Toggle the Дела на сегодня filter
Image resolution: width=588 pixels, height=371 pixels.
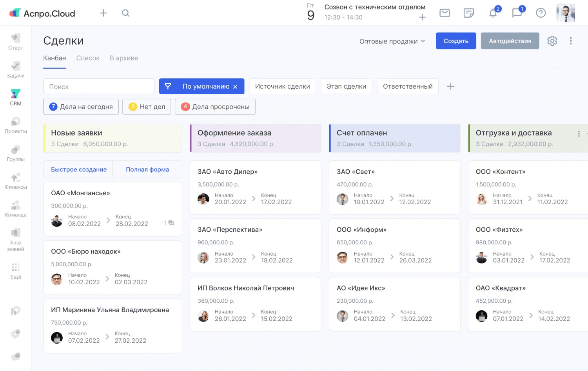pyautogui.click(x=81, y=107)
